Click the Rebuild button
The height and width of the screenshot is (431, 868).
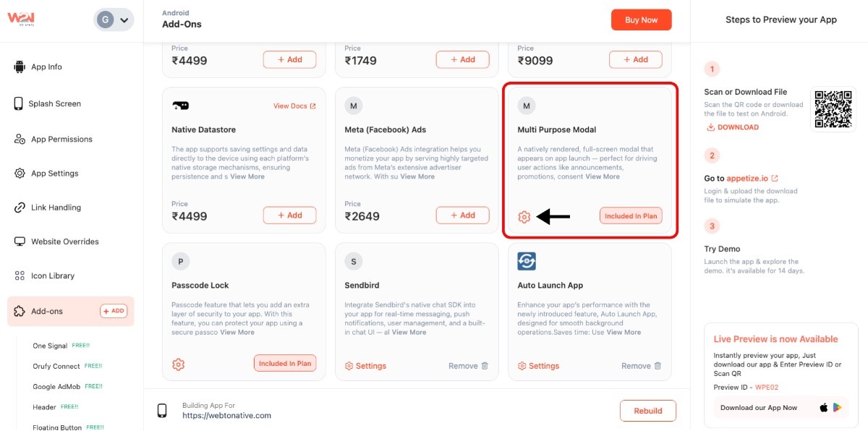tap(647, 411)
